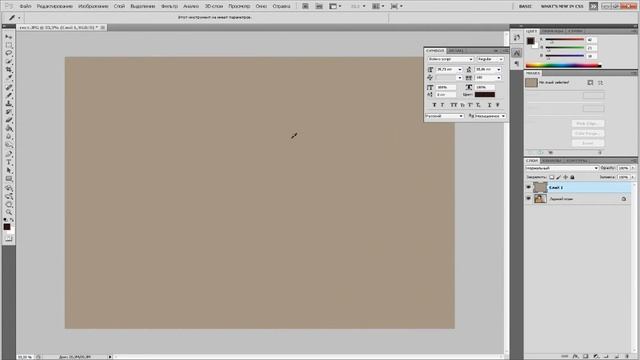This screenshot has height=360, width=640.
Task: Delete layer using trash icon
Action: [627, 356]
